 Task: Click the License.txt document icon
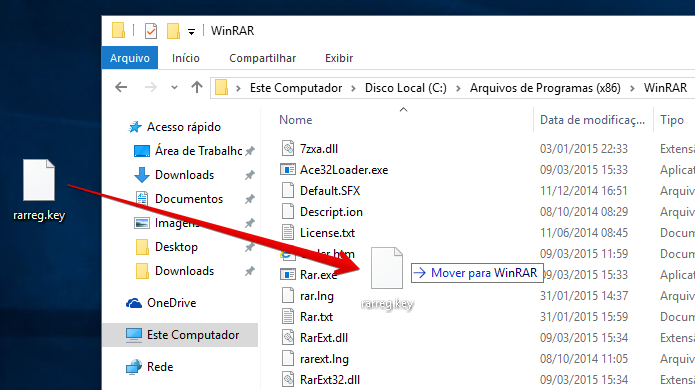(x=288, y=232)
